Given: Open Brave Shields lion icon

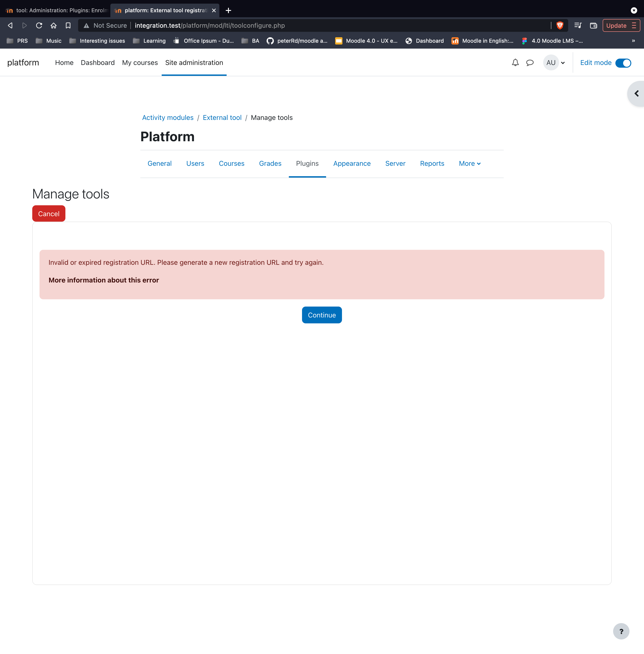Looking at the screenshot, I should point(560,25).
